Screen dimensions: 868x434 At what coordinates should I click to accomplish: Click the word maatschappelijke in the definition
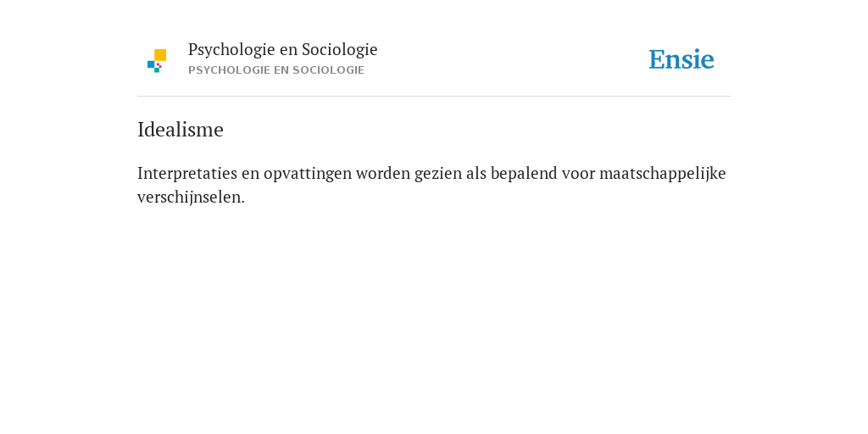(663, 173)
